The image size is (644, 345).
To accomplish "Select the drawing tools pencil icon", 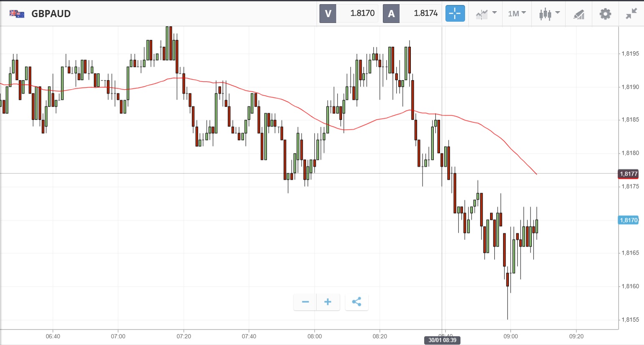I will coord(579,14).
